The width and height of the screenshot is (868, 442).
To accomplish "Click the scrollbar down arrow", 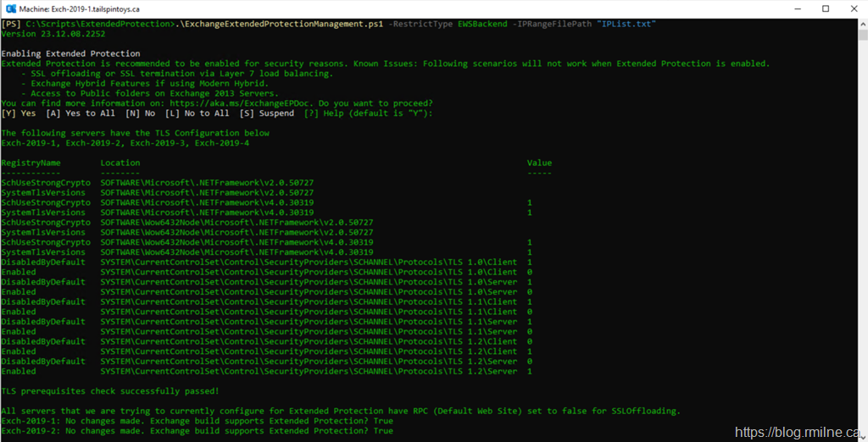I will [x=861, y=436].
